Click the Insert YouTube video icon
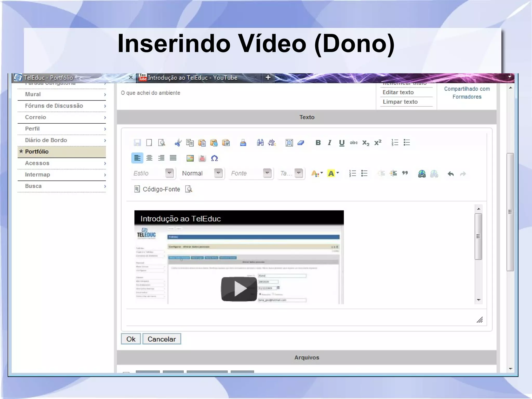 pos(202,158)
